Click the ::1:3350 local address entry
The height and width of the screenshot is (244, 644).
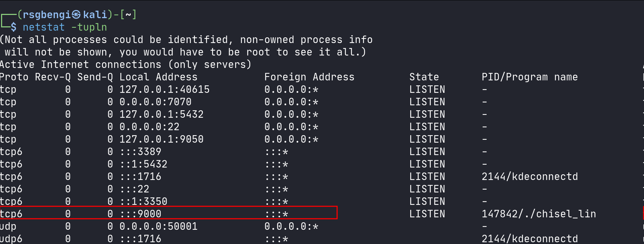click(143, 201)
